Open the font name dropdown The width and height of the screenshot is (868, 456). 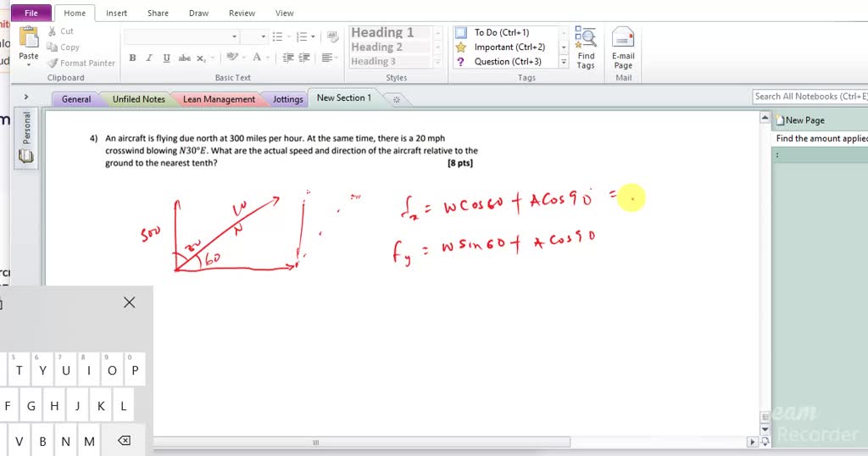click(235, 36)
